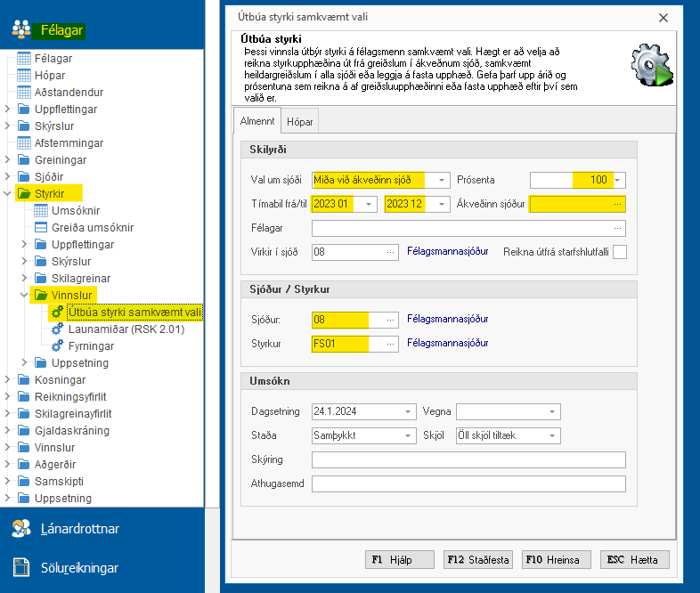Select the Almennt tab
The image size is (700, 593).
tap(257, 121)
